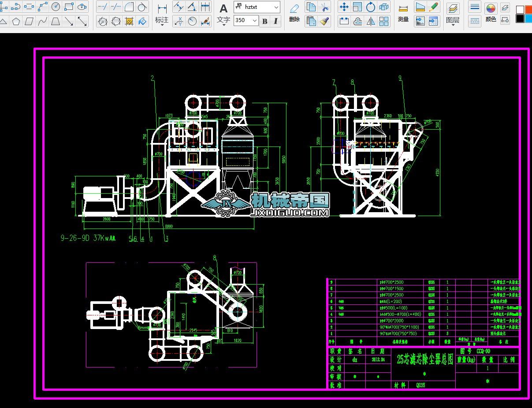The height and width of the screenshot is (408, 532).
Task: Select the pentagon polygon drawing tool
Action: point(16,21)
